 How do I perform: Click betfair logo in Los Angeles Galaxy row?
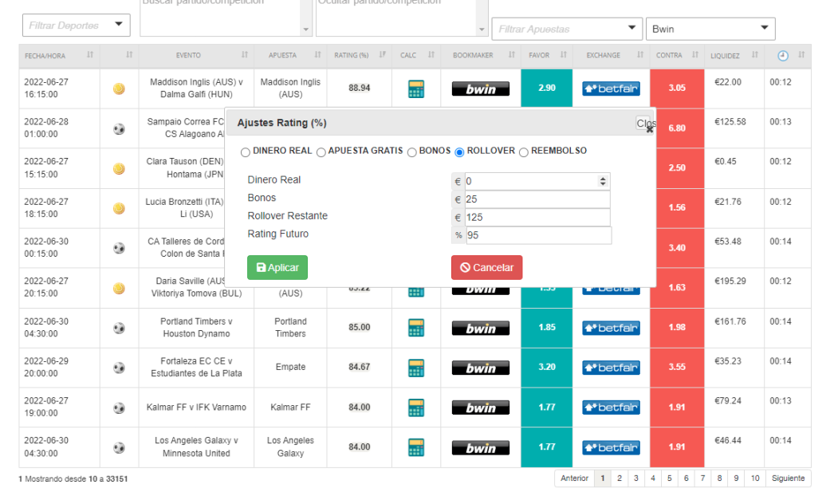click(x=611, y=447)
